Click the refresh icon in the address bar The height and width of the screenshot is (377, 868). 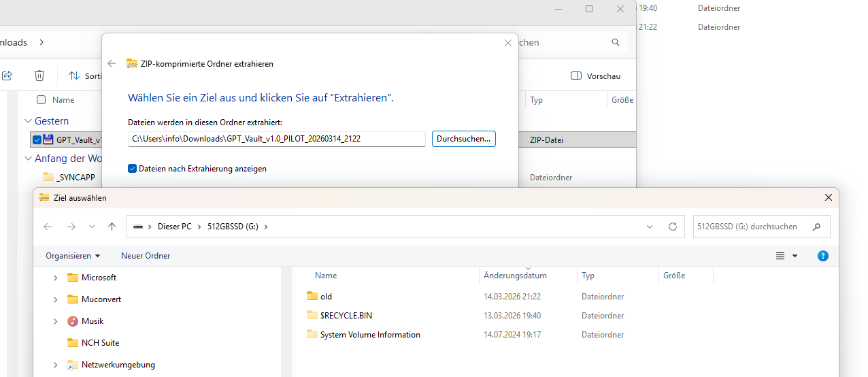[x=672, y=227]
